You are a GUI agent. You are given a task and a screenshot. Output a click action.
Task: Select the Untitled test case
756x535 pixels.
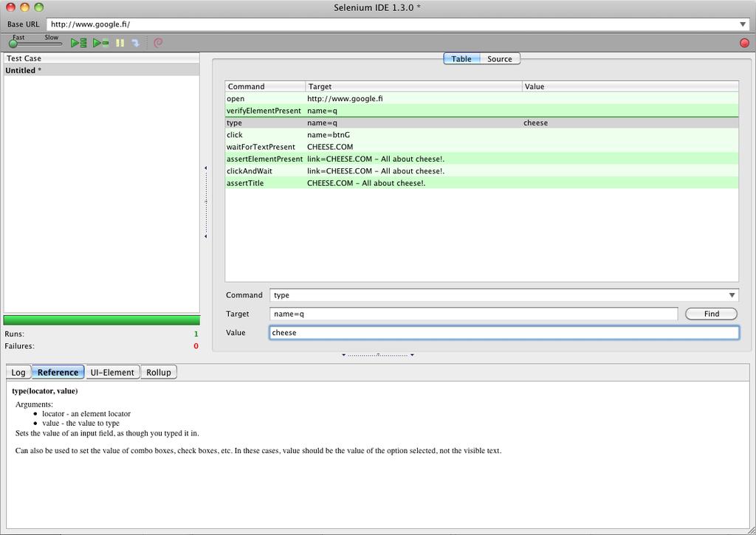(101, 70)
